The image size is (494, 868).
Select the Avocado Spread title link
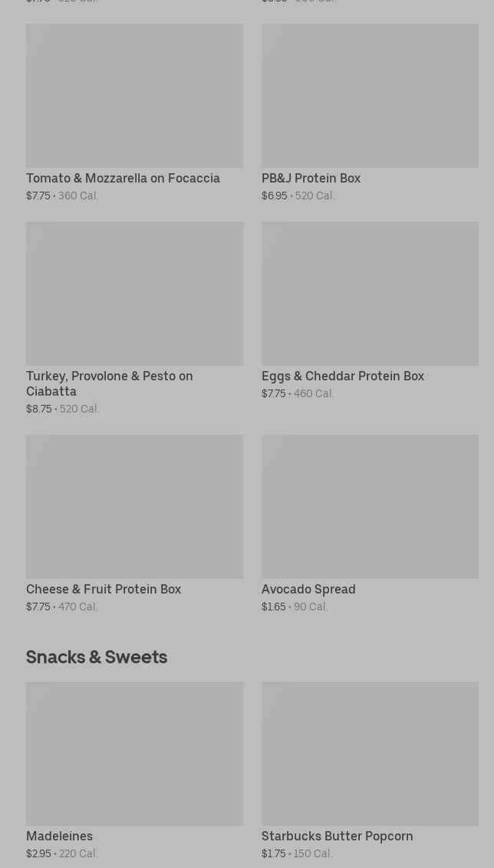tap(308, 590)
